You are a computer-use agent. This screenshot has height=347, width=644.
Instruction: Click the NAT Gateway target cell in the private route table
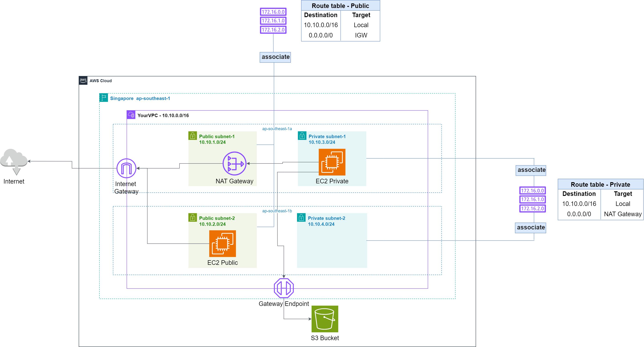tap(623, 214)
